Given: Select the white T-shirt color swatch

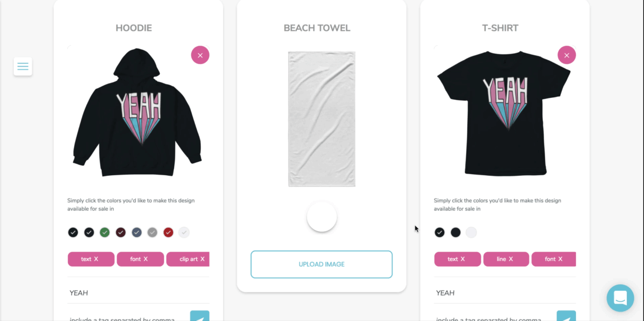Looking at the screenshot, I should point(471,232).
